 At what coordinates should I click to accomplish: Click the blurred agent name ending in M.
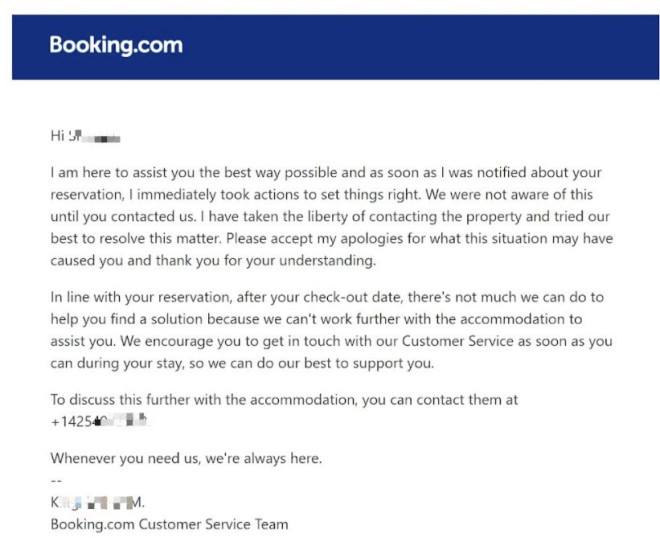point(98,502)
